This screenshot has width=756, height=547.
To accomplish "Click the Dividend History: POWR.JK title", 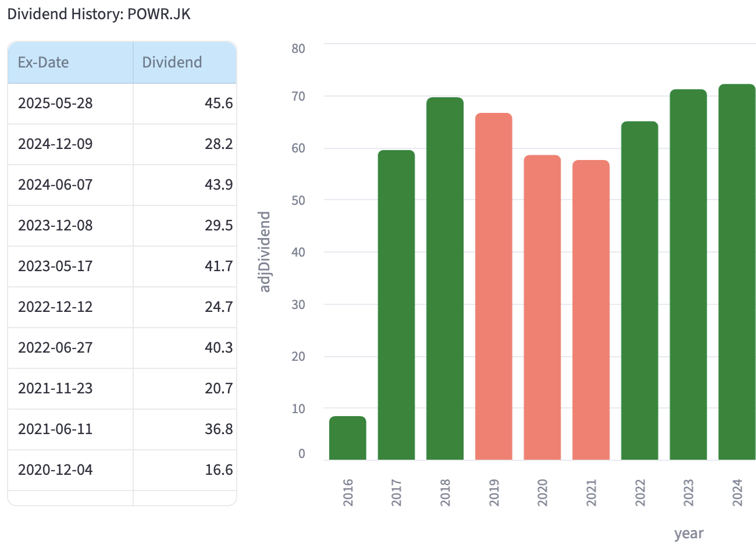I will click(x=99, y=14).
